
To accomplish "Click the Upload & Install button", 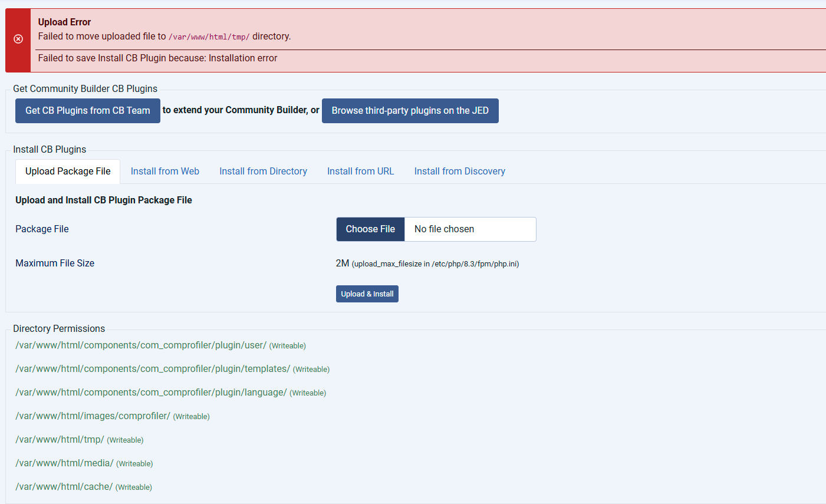I will tap(367, 294).
